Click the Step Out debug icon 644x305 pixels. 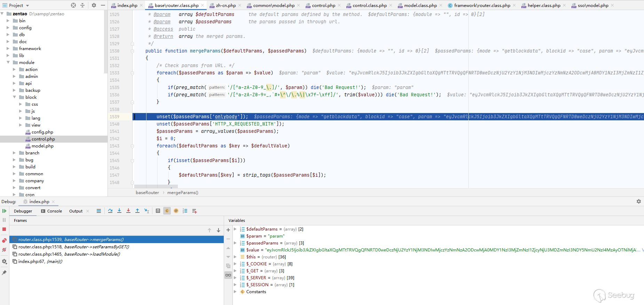point(137,211)
